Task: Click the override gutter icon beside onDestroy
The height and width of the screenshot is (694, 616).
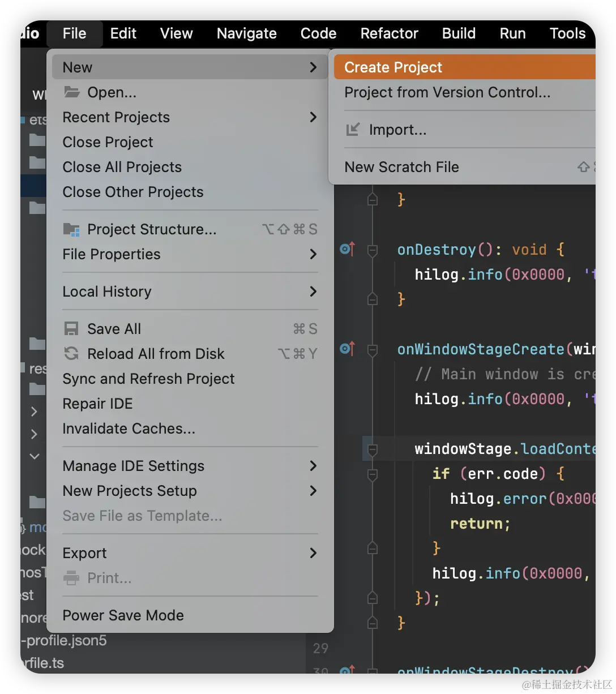Action: point(347,249)
